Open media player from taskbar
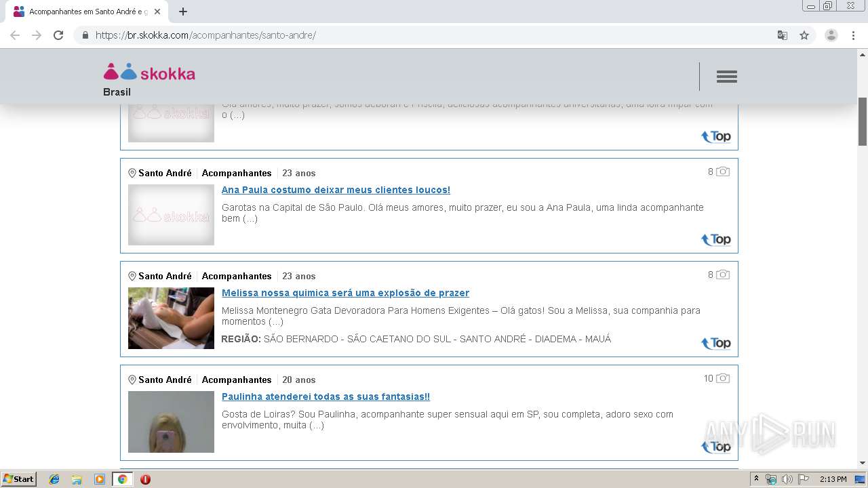The image size is (868, 488). point(100,479)
